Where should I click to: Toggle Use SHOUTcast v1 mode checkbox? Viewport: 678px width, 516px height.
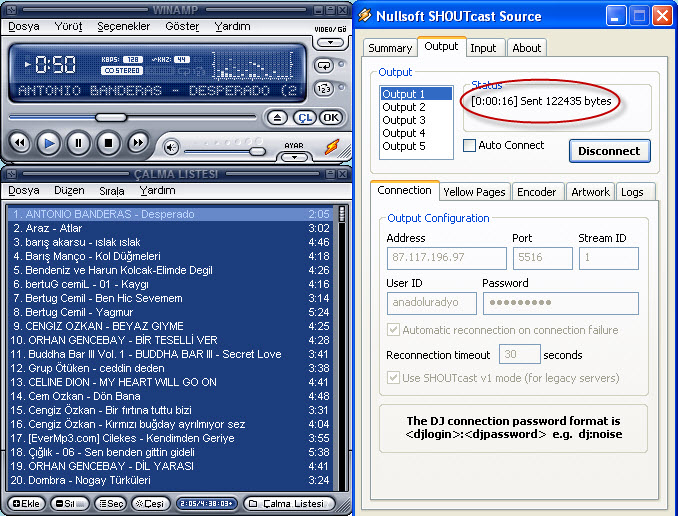pos(393,378)
